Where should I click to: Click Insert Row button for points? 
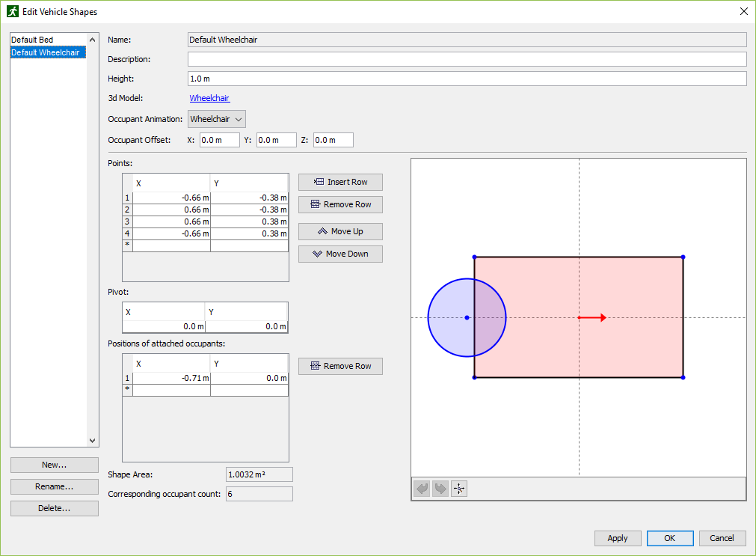point(340,182)
